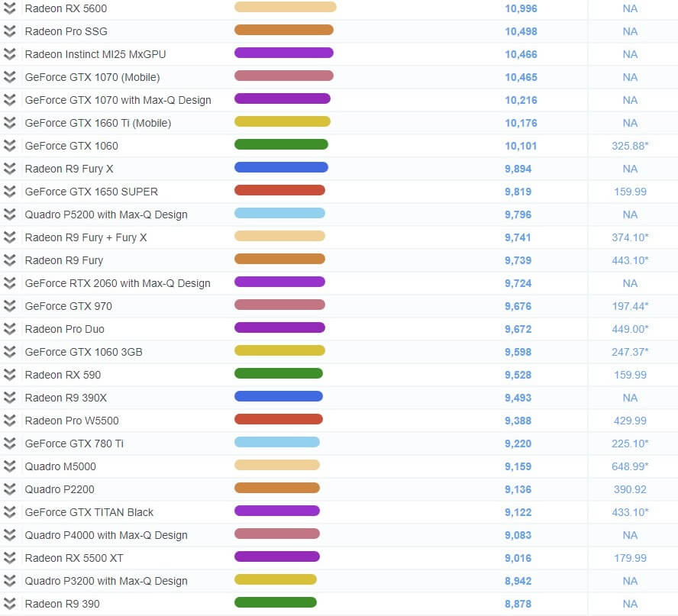Viewport: 678px width, 616px height.
Task: Click the score 10,498
Action: [x=521, y=31]
